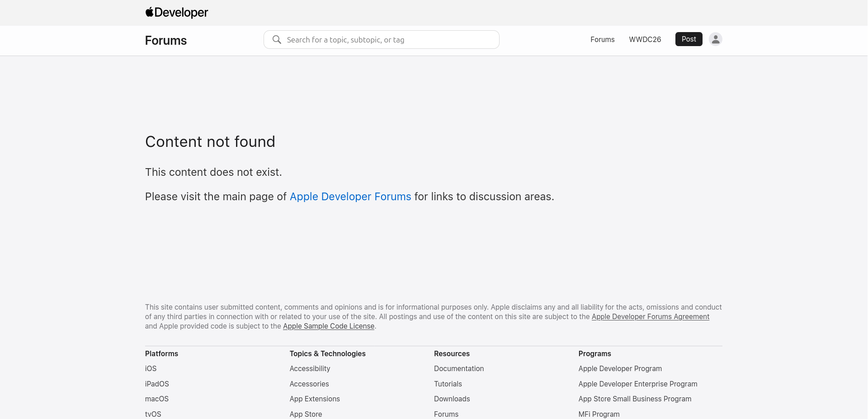This screenshot has width=868, height=419.
Task: Click the Content not found heading
Action: [210, 142]
